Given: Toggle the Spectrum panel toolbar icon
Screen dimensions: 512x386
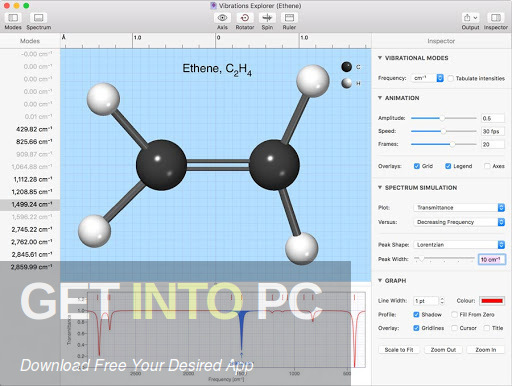Looking at the screenshot, I should 39,18.
